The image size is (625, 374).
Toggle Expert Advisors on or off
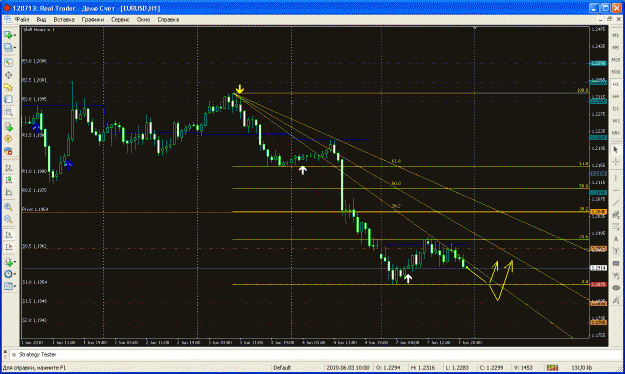click(x=8, y=152)
